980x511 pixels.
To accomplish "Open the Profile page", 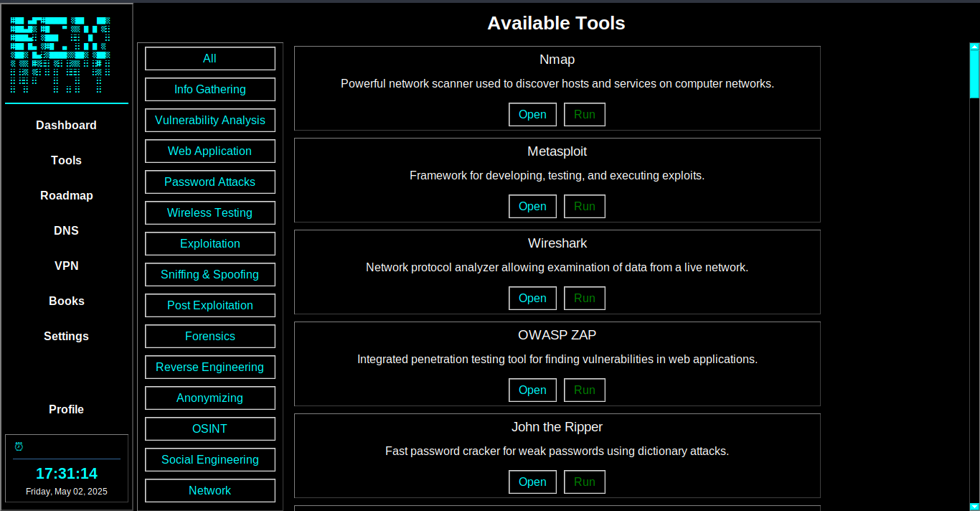I will click(66, 409).
